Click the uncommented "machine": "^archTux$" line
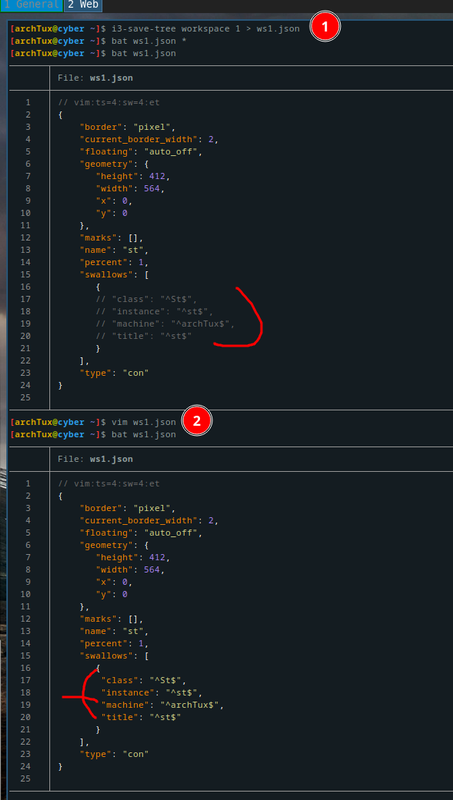This screenshot has width=453, height=800. (x=163, y=705)
